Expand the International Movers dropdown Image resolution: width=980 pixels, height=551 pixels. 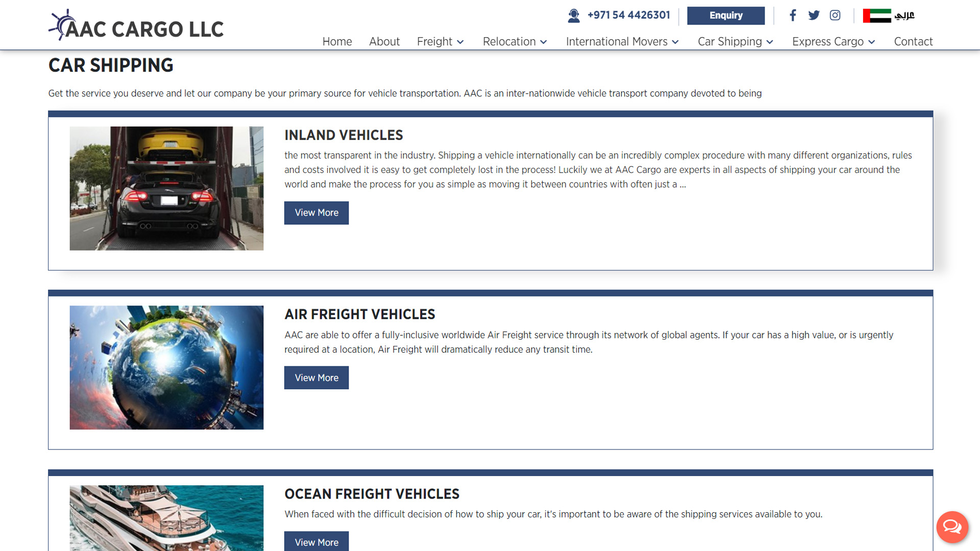pyautogui.click(x=622, y=42)
